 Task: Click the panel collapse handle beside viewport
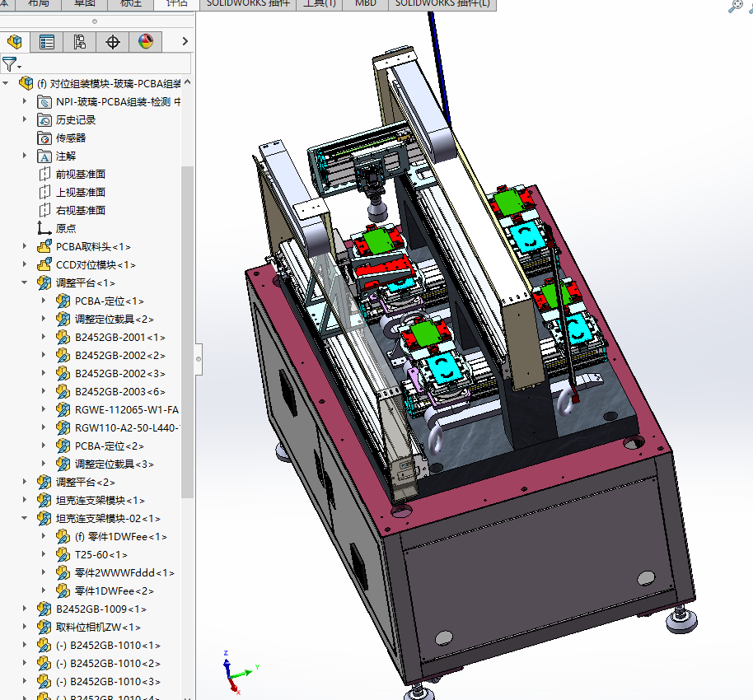tap(199, 358)
